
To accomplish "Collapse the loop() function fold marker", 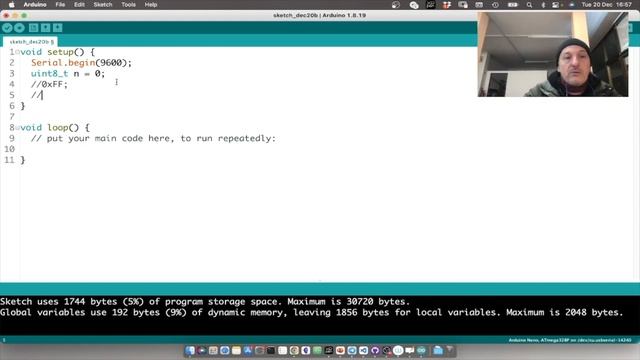I will click(x=17, y=127).
